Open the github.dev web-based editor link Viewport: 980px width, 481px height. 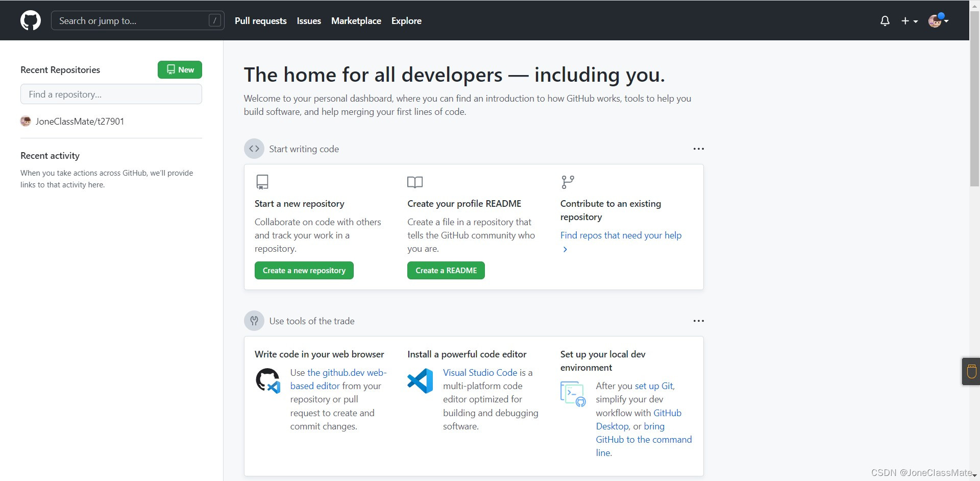pos(338,379)
